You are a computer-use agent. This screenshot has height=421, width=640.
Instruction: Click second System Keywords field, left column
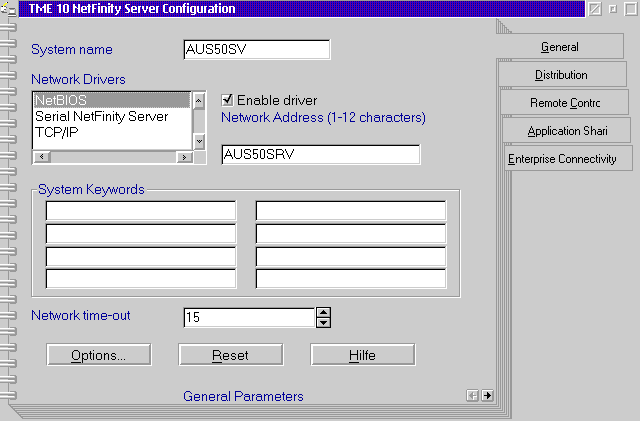(141, 234)
